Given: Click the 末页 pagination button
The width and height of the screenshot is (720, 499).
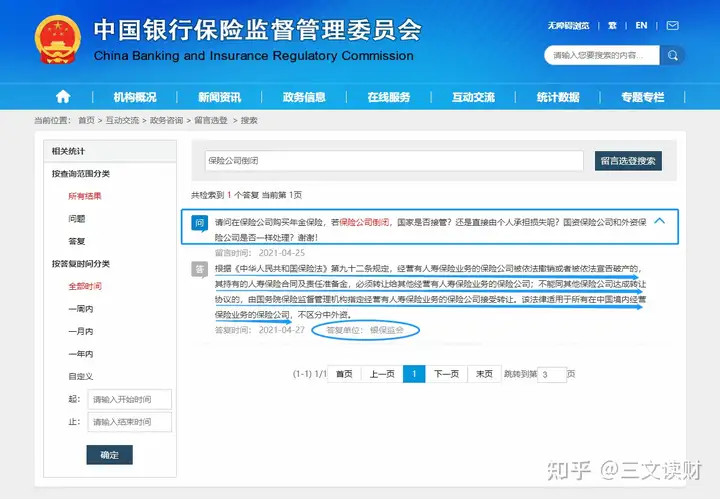Looking at the screenshot, I should point(484,374).
